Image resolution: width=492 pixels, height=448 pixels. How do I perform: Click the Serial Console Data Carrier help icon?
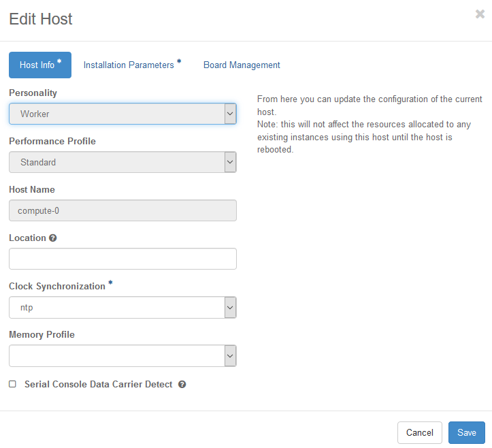click(182, 384)
